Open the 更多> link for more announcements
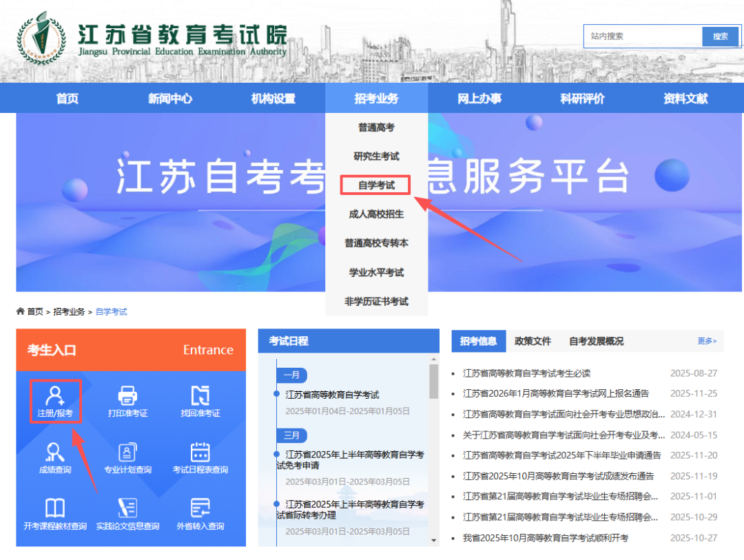Screen dimensions: 744x560 [x=707, y=341]
